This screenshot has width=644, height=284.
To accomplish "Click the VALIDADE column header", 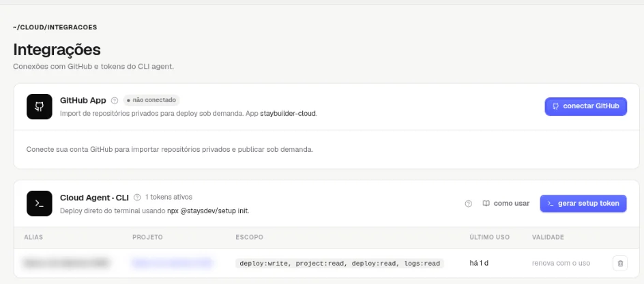I will point(548,237).
